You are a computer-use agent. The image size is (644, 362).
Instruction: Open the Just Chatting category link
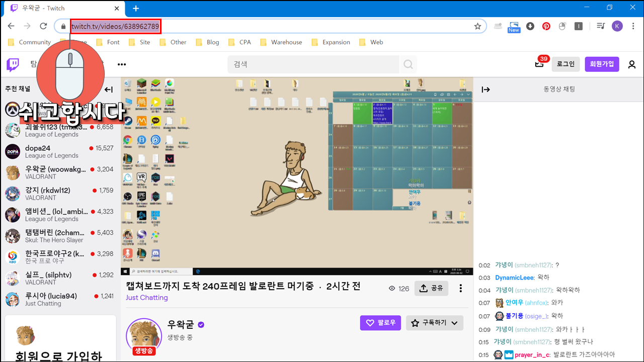pos(147,298)
